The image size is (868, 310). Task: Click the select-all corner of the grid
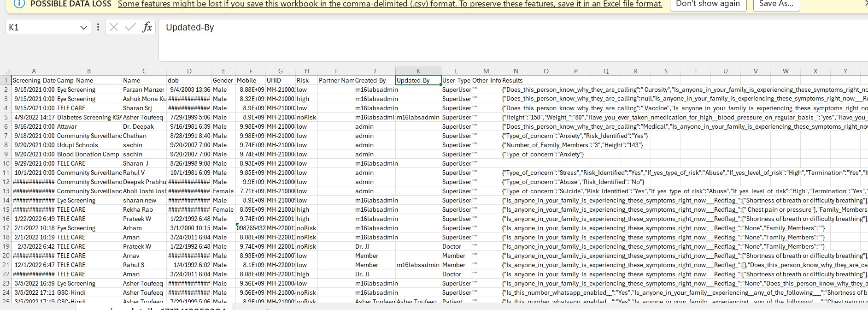click(x=6, y=71)
